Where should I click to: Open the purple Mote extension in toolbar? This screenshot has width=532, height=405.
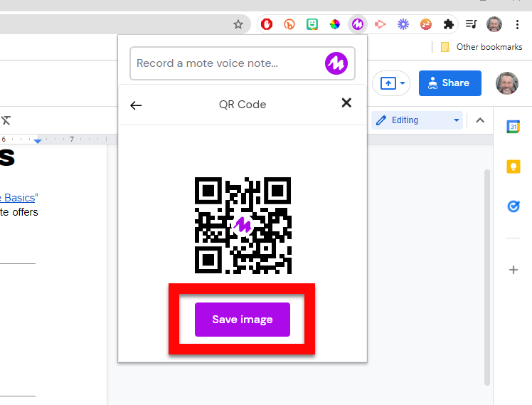pos(358,24)
